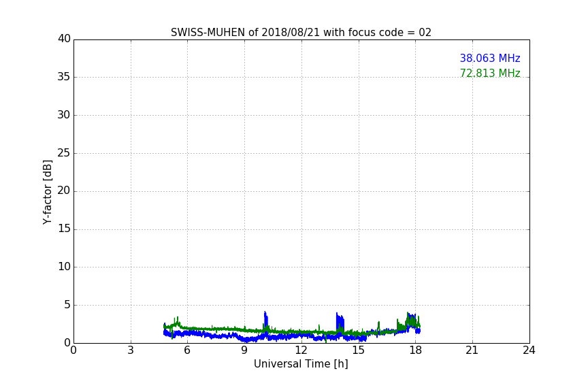Click the Y-factor [dB] axis label
This screenshot has height=392, width=588.
point(47,192)
